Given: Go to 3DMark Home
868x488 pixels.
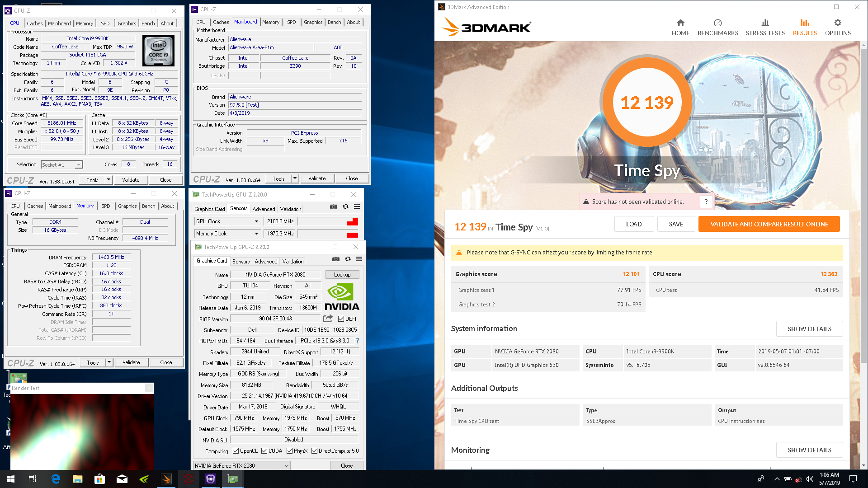Looking at the screenshot, I should [680, 26].
